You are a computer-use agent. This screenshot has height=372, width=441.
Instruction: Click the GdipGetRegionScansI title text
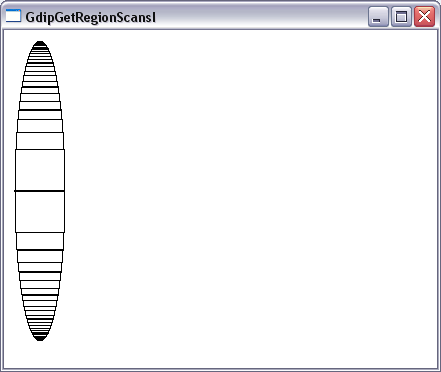[x=90, y=17]
